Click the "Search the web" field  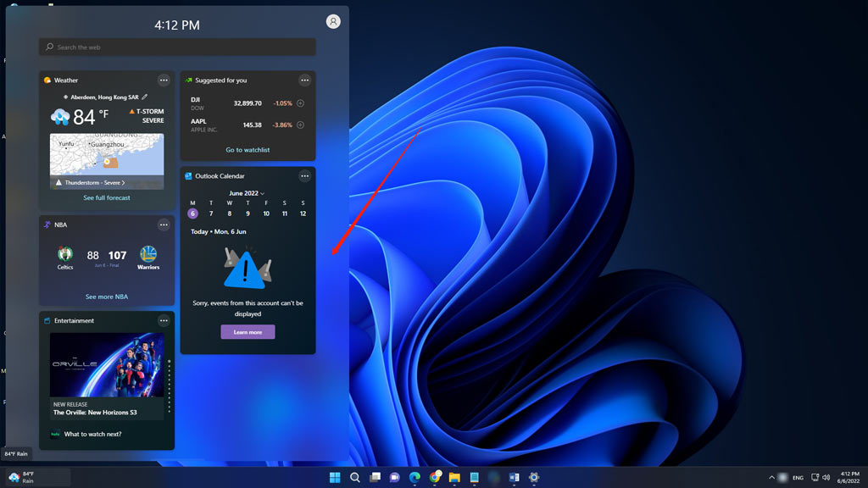click(x=177, y=47)
